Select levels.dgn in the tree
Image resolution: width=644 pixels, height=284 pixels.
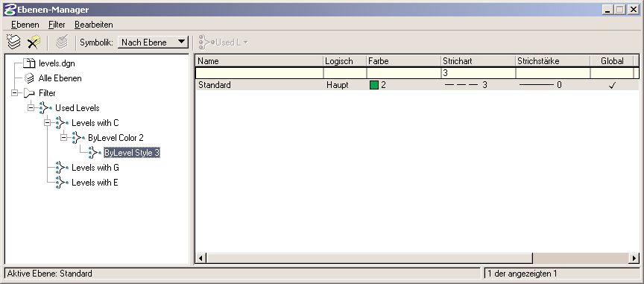coord(57,63)
